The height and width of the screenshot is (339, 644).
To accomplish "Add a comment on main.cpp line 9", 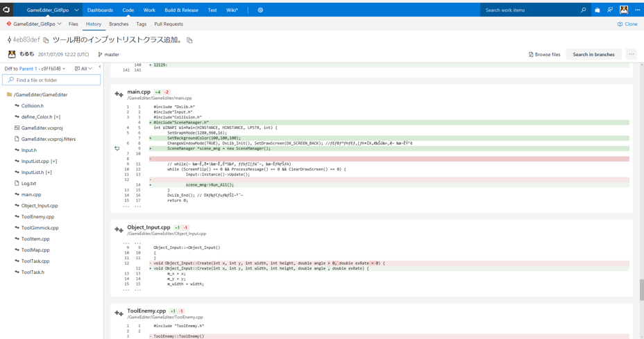I will pos(117,148).
